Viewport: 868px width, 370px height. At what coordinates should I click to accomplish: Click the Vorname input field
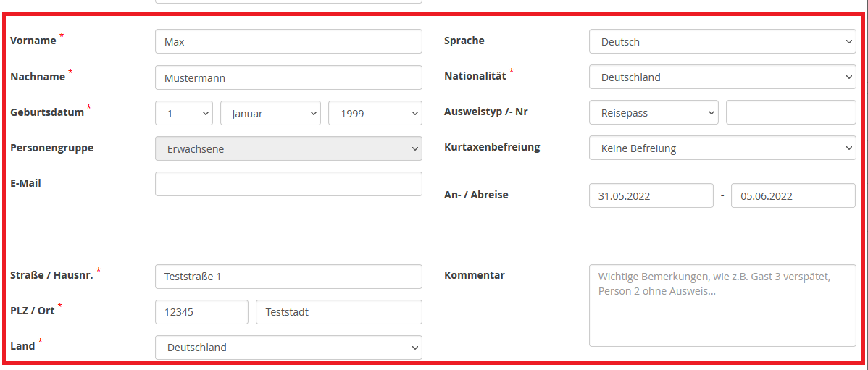(288, 41)
